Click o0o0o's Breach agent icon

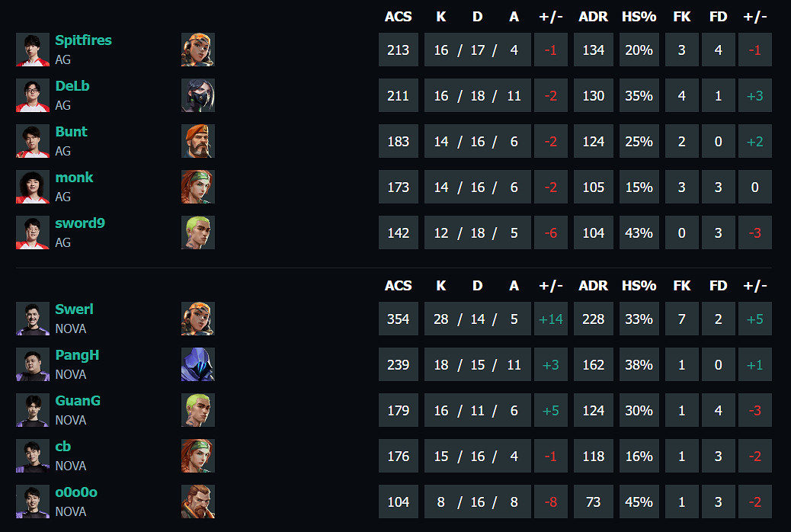(x=198, y=502)
